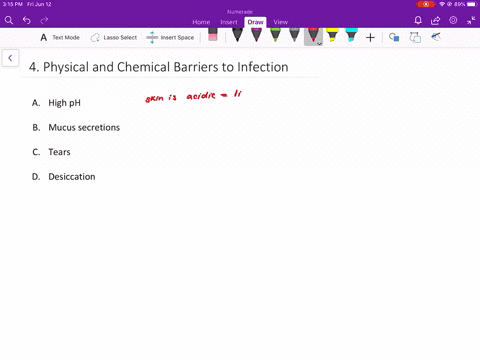The height and width of the screenshot is (360, 480).
Task: Activate Lasso Select tool
Action: pos(114,38)
